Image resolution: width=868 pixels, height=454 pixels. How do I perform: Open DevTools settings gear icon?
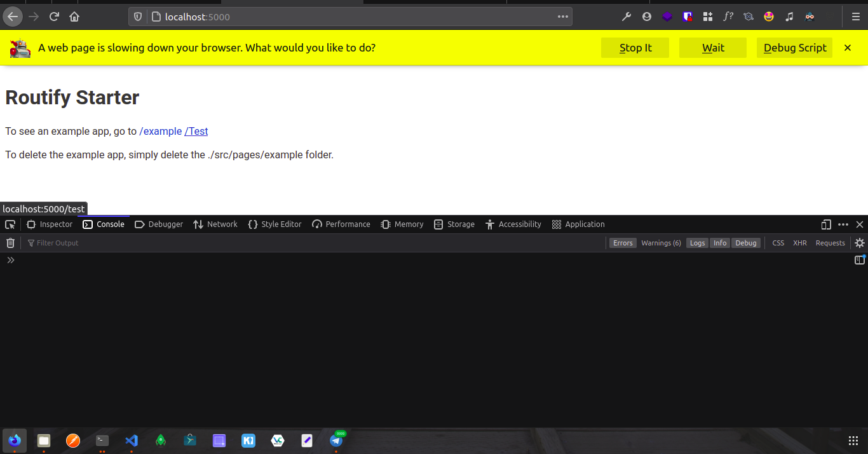coord(860,242)
